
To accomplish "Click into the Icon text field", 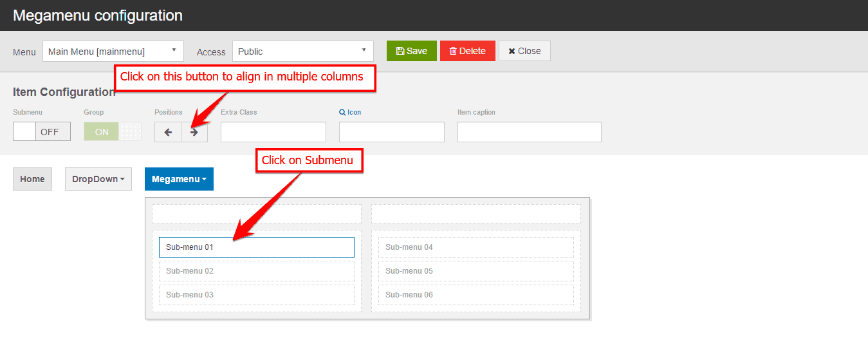I will [x=392, y=132].
